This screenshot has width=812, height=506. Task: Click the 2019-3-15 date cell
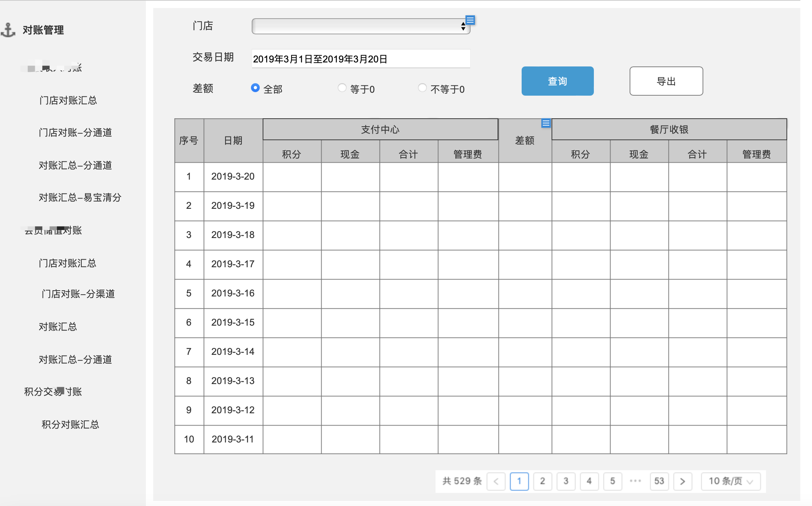[233, 323]
